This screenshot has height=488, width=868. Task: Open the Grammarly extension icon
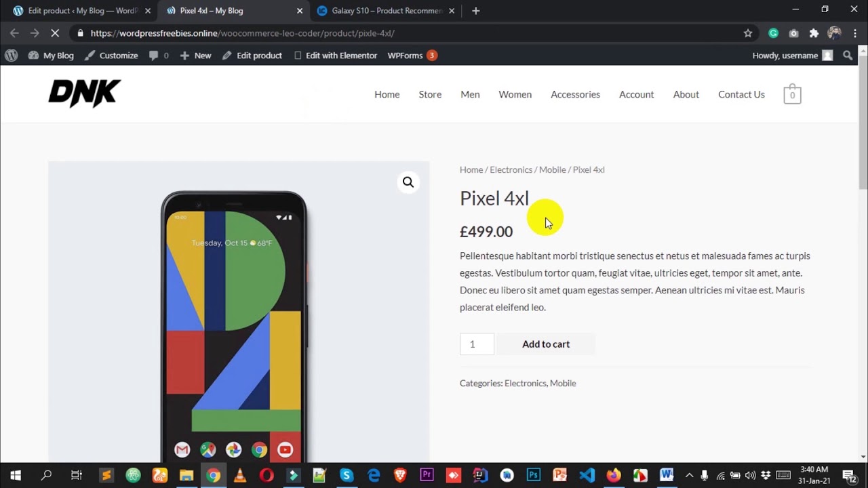click(773, 33)
